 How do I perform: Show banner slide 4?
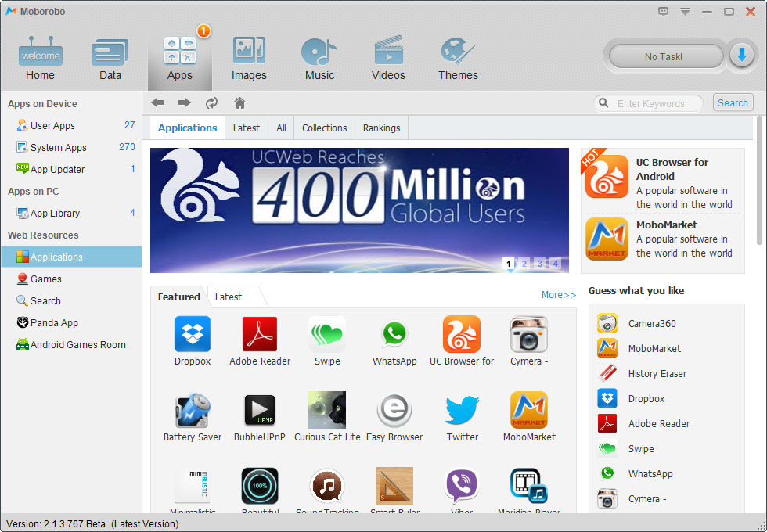point(556,264)
